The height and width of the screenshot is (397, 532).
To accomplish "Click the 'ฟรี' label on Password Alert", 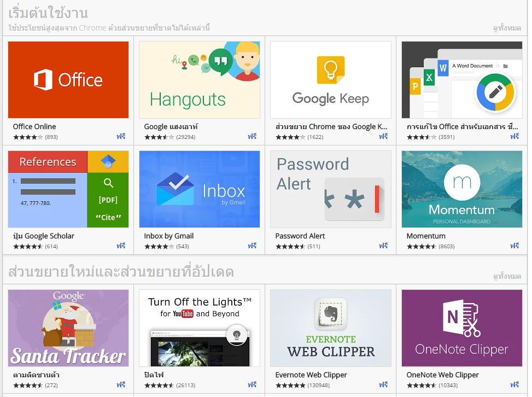I will (383, 246).
